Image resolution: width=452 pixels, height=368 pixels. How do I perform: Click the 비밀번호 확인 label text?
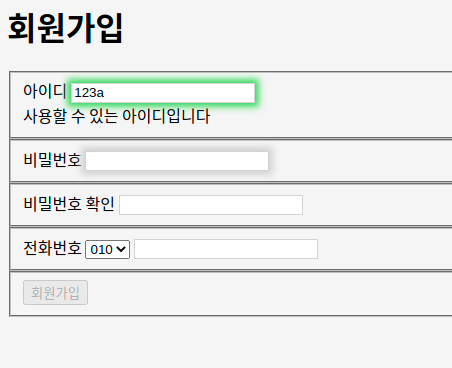69,204
